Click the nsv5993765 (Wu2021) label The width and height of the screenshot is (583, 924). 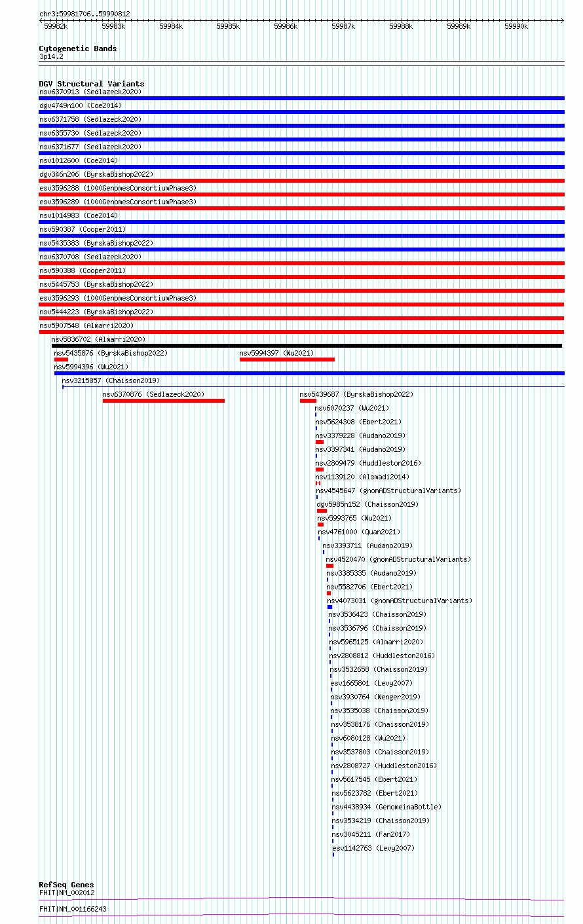[355, 518]
